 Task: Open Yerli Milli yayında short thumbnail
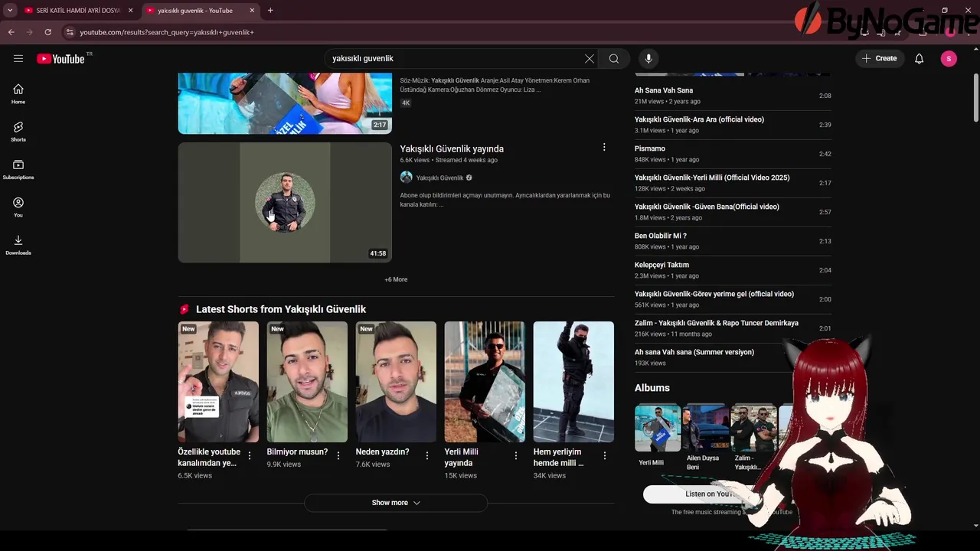click(485, 382)
